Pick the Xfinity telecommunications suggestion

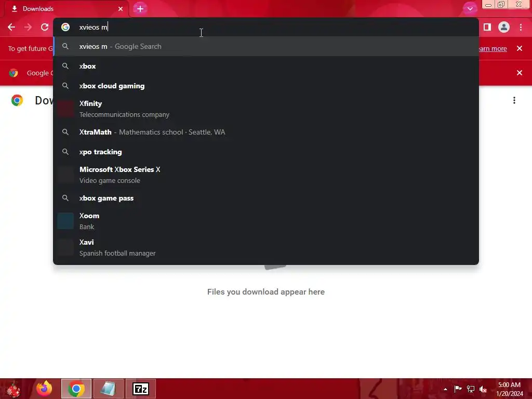[266, 109]
